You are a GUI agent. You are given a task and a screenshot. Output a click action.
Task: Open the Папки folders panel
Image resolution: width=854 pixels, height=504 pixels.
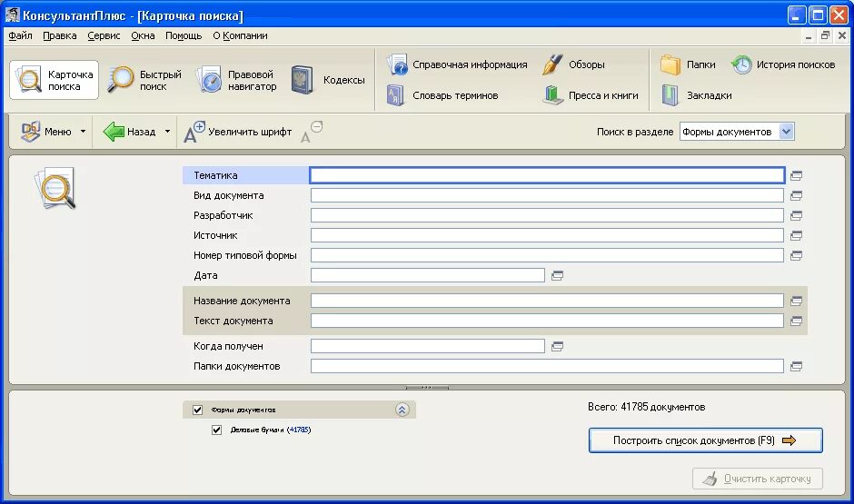(x=688, y=64)
